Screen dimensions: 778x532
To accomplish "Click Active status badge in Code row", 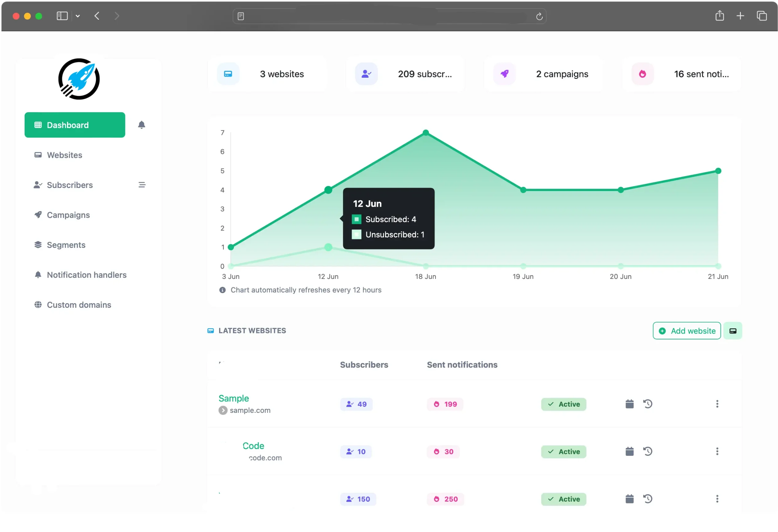I will [x=564, y=451].
